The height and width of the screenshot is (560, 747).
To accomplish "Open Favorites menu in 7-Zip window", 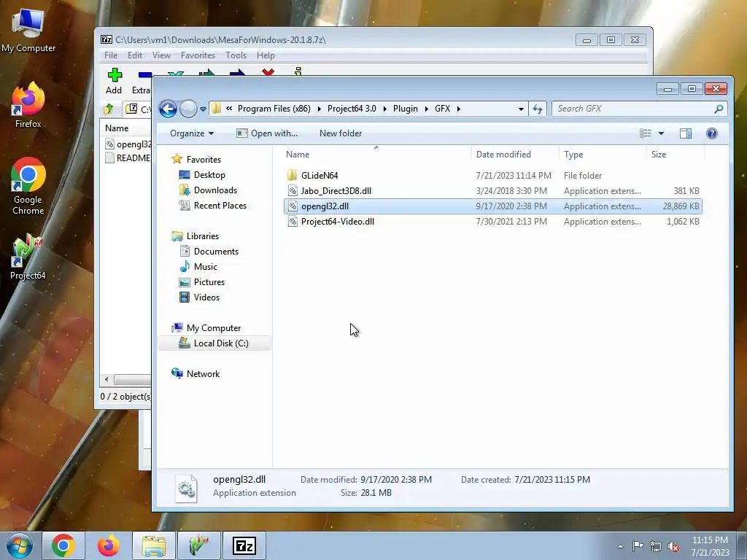I will (x=198, y=55).
